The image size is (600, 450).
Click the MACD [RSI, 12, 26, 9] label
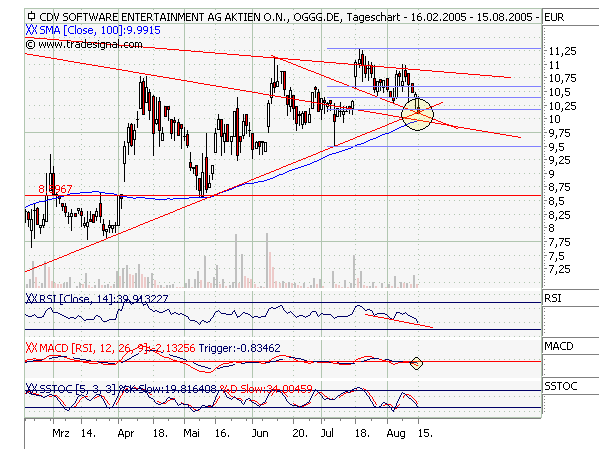pos(93,348)
